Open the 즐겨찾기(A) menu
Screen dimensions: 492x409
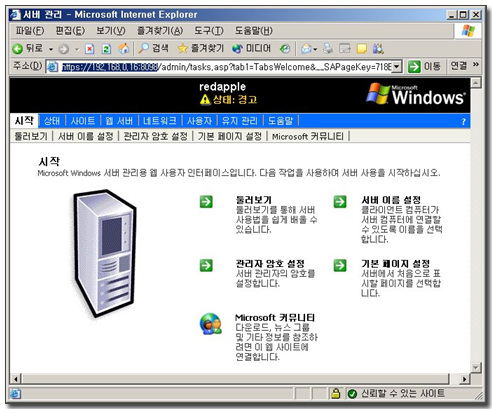[160, 31]
